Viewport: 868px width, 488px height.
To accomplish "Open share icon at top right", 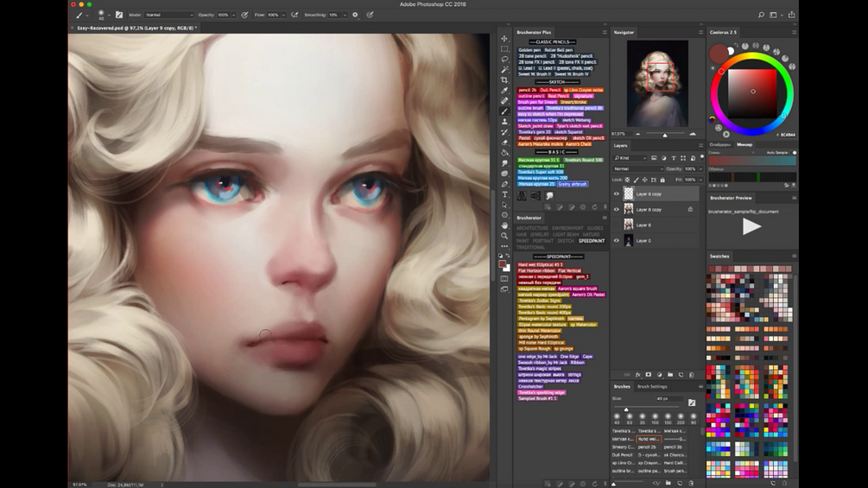I will coord(792,15).
